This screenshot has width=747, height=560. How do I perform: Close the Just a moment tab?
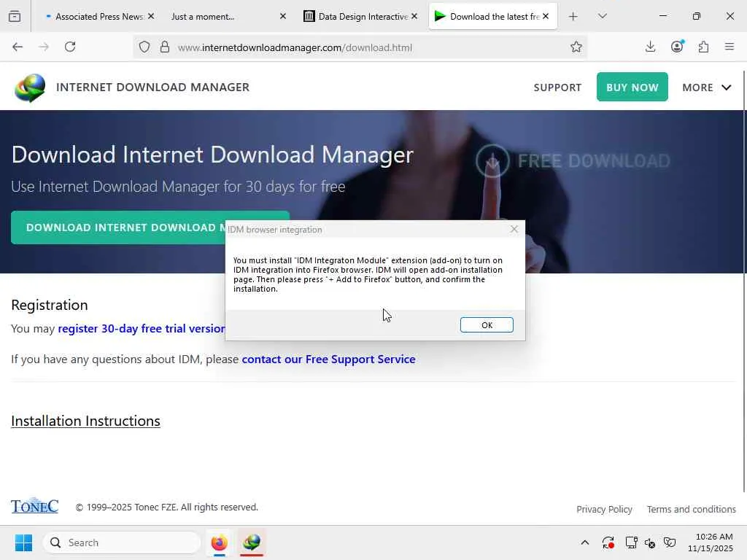coord(283,16)
